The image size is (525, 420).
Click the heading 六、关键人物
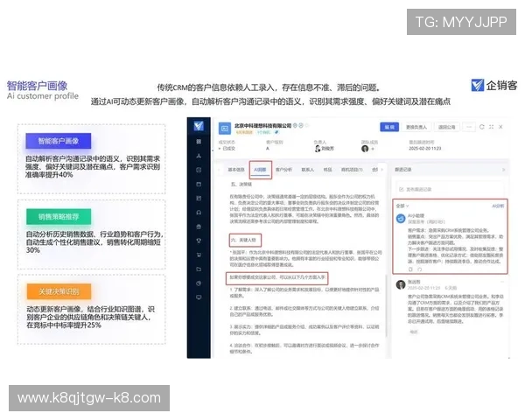coord(243,240)
